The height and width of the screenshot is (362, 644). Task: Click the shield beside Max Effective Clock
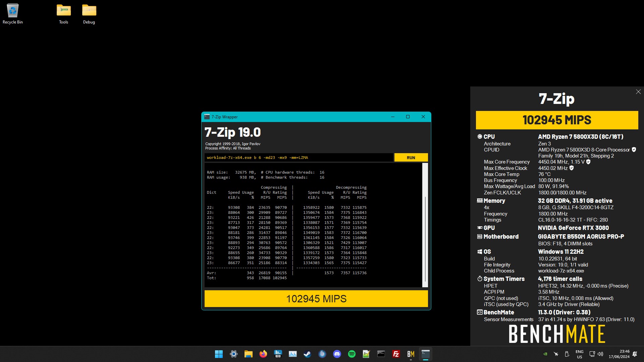point(572,168)
